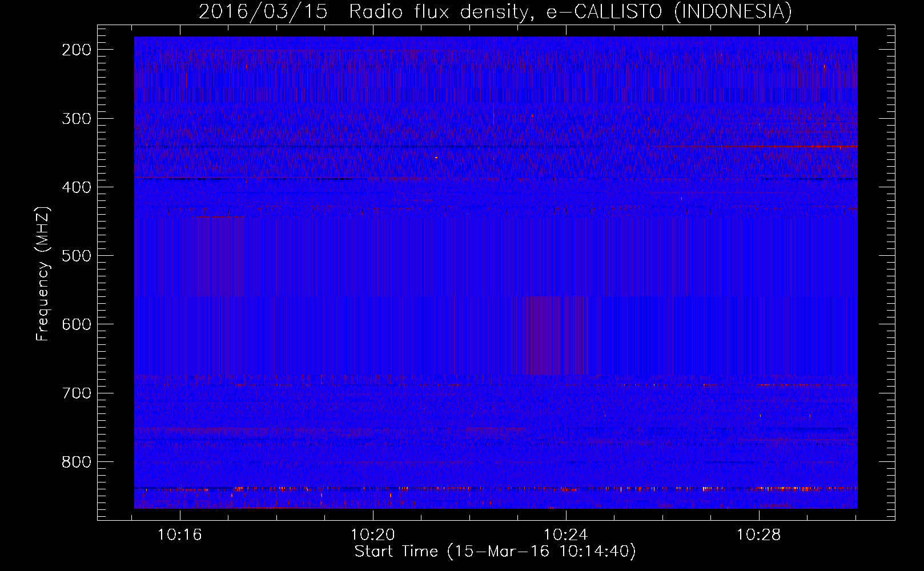Click the 300 frequency tick label
924x571 pixels.
(x=76, y=119)
